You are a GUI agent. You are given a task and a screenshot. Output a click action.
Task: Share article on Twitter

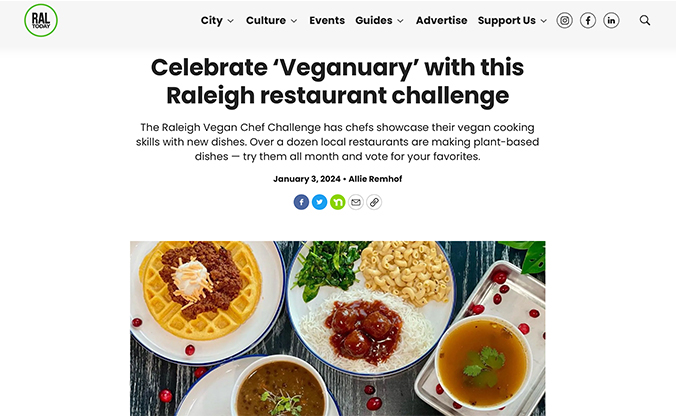point(319,202)
